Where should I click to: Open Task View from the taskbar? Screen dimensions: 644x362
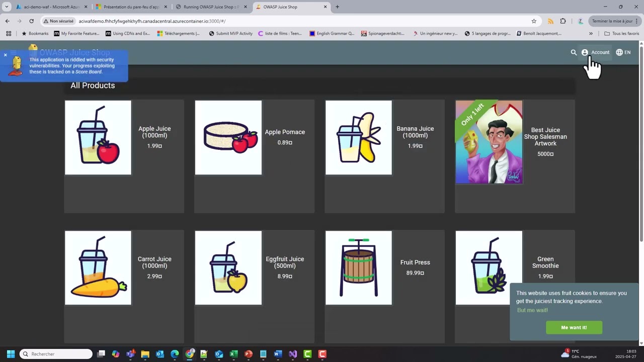click(101, 354)
